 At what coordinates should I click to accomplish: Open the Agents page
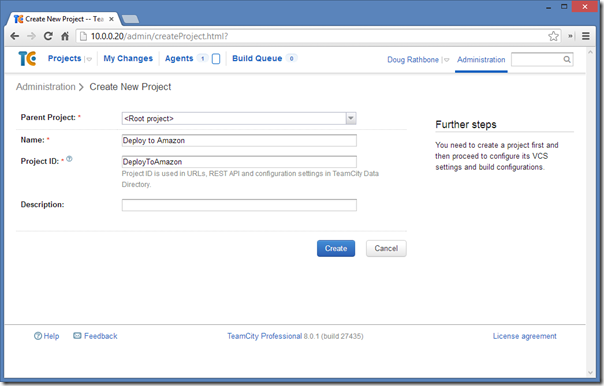coord(179,58)
